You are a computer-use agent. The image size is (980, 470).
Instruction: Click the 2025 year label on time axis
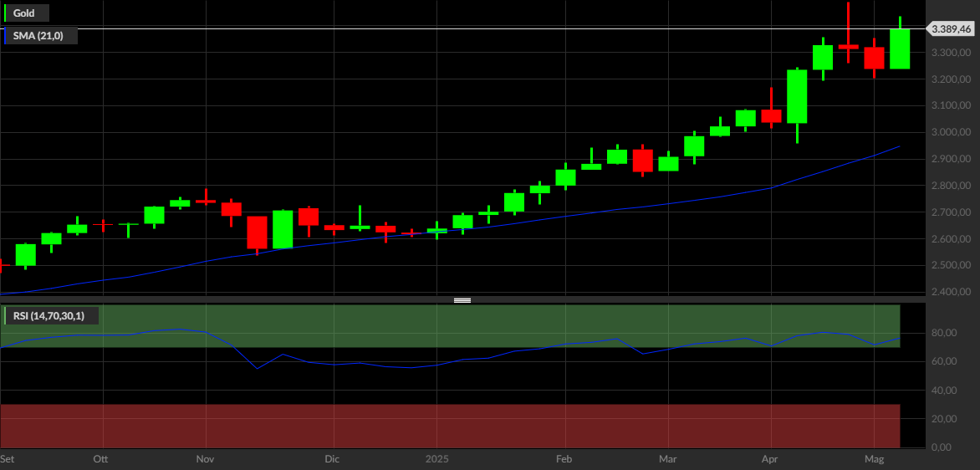436,459
